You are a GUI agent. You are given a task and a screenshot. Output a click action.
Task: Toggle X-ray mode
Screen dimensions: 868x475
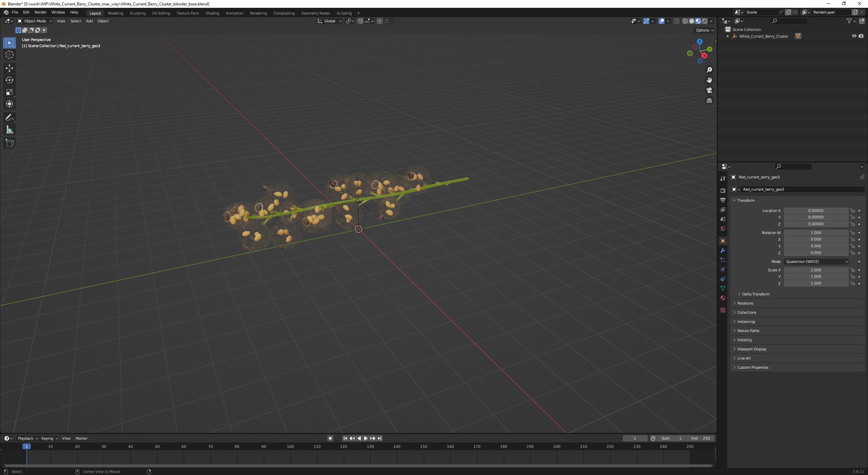(676, 21)
